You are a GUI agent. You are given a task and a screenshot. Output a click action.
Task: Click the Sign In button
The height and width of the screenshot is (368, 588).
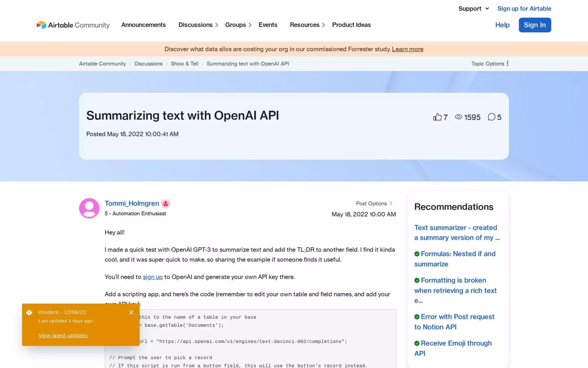tap(535, 25)
